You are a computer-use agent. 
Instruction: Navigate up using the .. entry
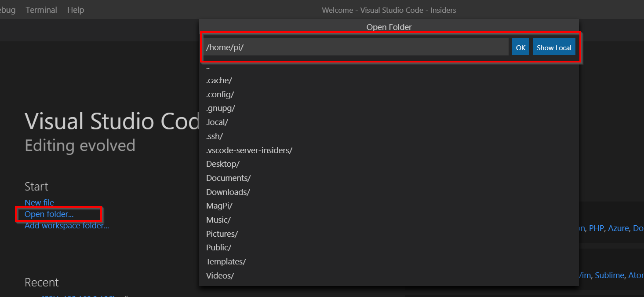(x=207, y=66)
